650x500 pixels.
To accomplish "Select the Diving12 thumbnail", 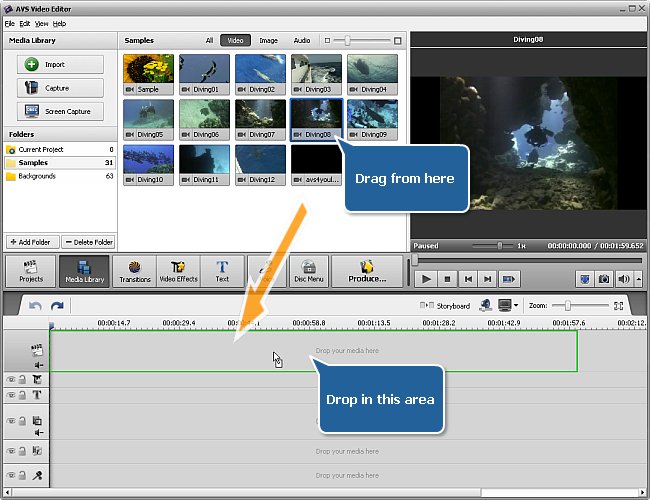I will (260, 165).
